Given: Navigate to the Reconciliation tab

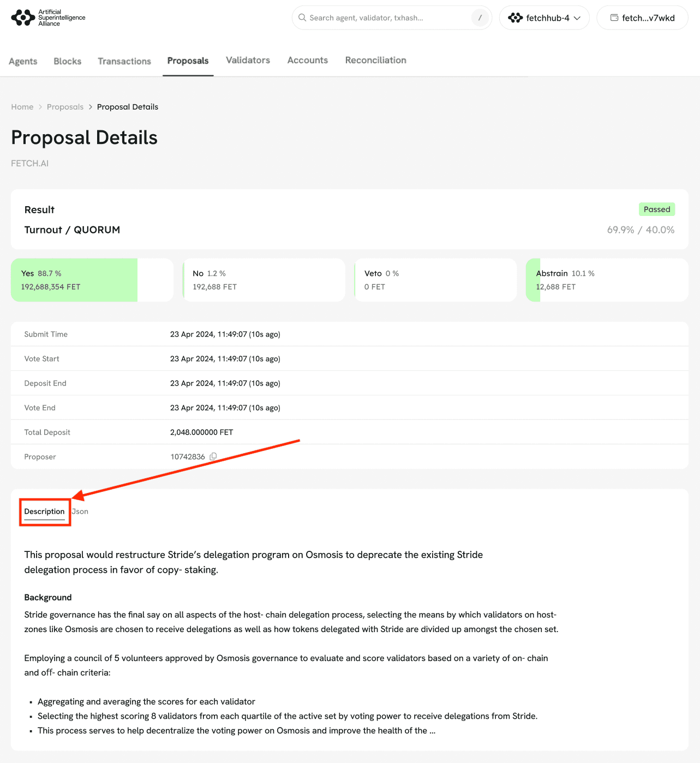Looking at the screenshot, I should [375, 60].
